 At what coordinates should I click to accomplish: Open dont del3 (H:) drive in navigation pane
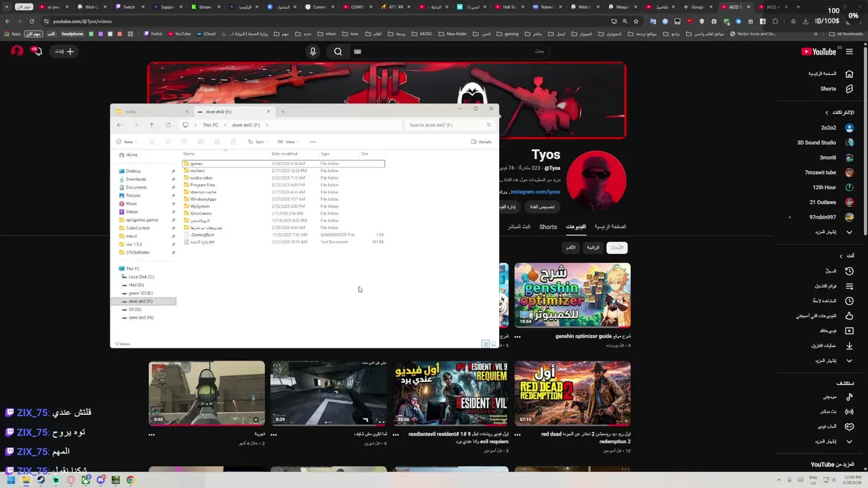pyautogui.click(x=141, y=317)
